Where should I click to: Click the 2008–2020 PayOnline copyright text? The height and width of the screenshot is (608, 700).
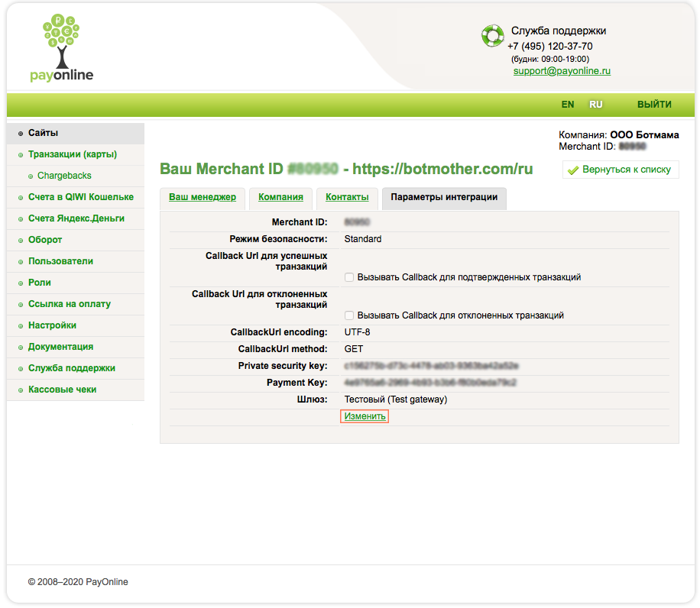pyautogui.click(x=78, y=582)
